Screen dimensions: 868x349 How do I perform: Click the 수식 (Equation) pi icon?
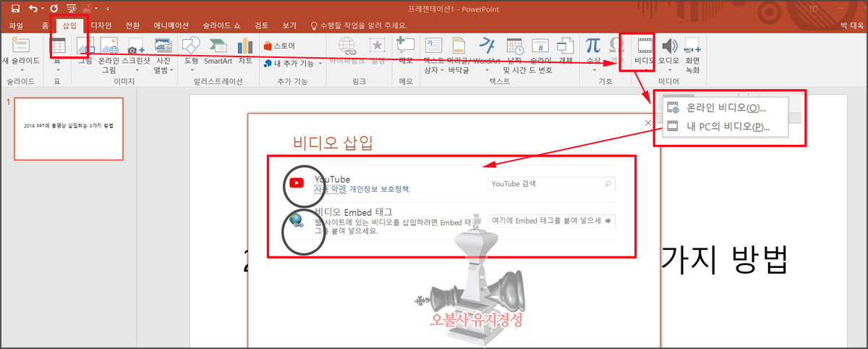coord(594,46)
